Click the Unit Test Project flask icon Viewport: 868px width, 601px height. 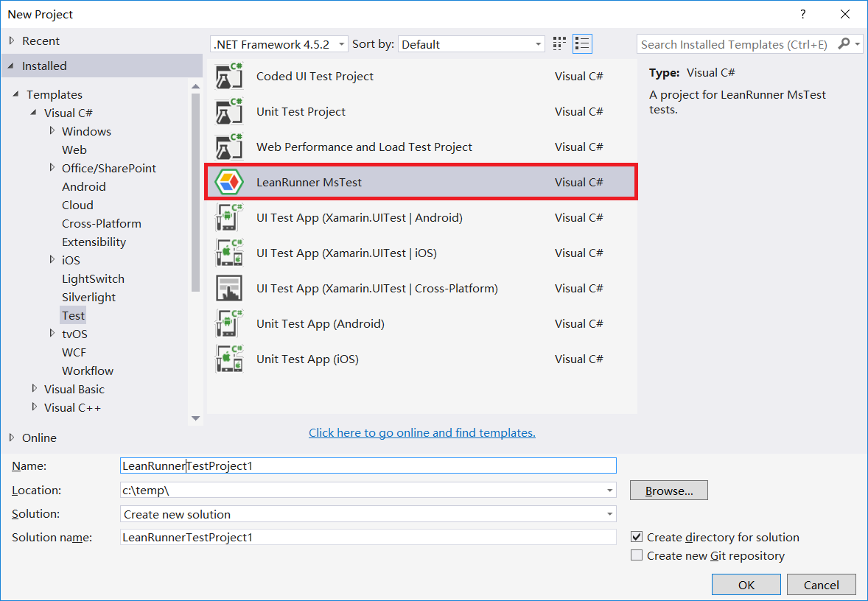pos(228,112)
